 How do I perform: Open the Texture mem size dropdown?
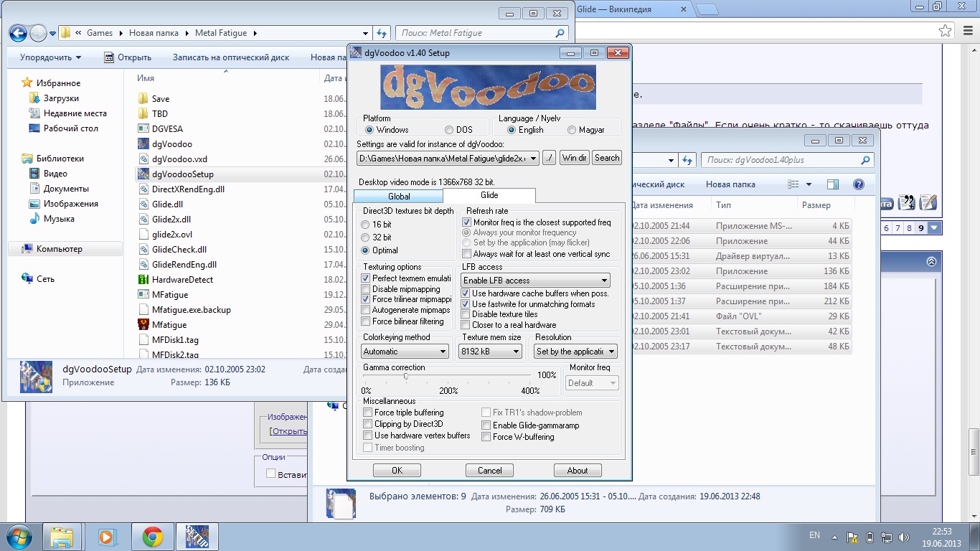(490, 352)
